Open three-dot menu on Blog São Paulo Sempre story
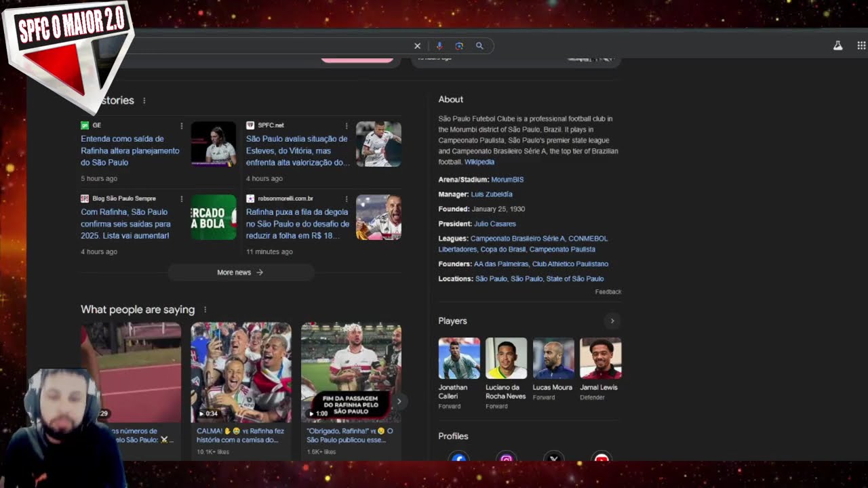 181,199
